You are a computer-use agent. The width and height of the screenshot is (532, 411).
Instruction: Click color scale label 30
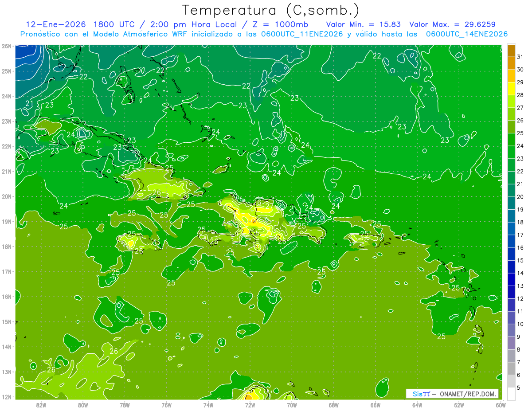pos(520,70)
